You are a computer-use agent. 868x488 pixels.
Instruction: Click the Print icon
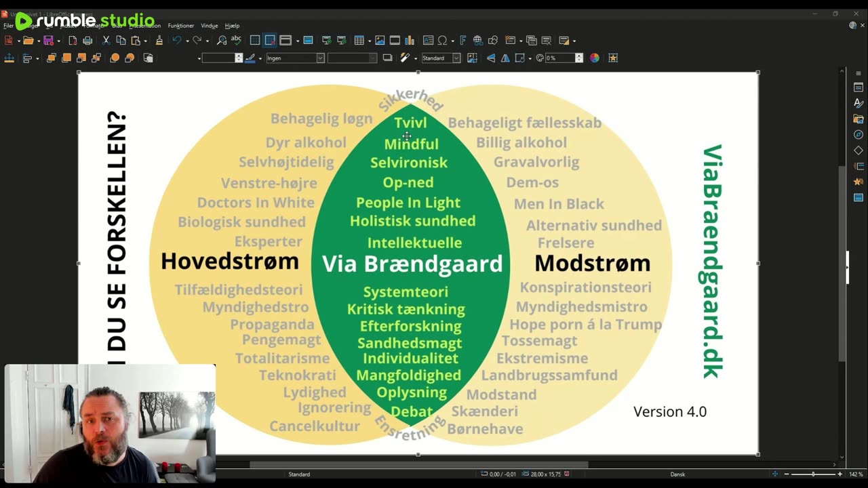87,41
